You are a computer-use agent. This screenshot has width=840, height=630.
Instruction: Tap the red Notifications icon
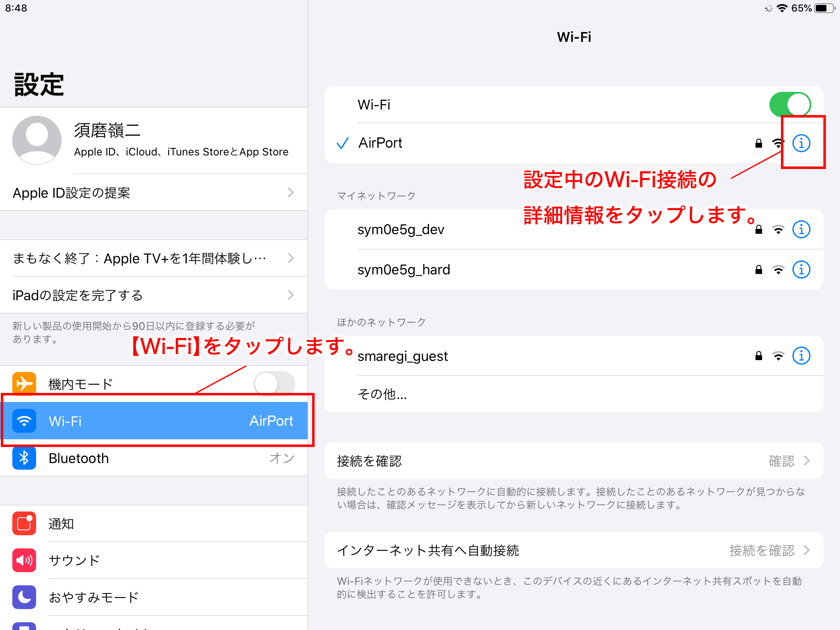[x=24, y=523]
